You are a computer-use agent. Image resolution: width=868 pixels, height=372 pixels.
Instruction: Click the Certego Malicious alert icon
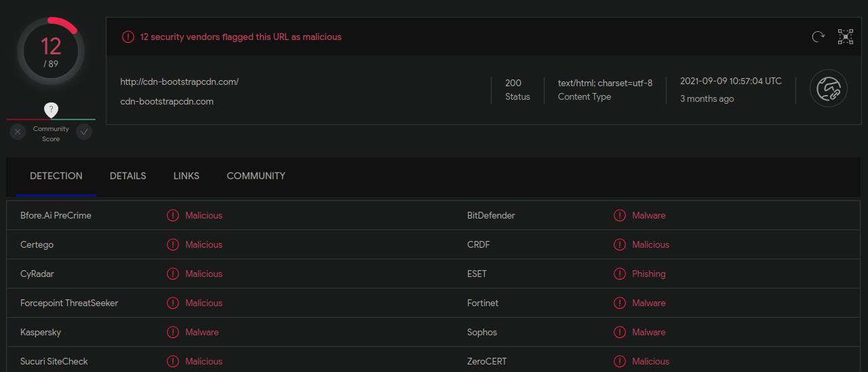click(x=173, y=244)
